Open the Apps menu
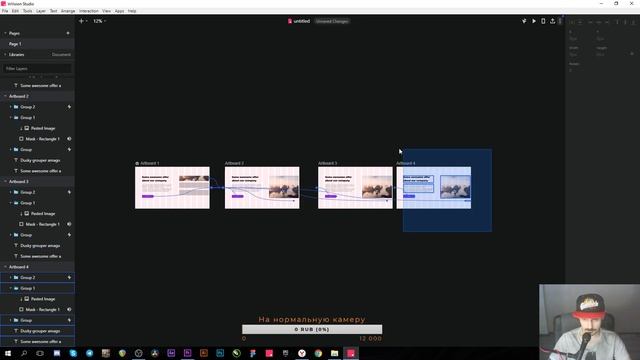This screenshot has width=640, height=360. [x=119, y=11]
